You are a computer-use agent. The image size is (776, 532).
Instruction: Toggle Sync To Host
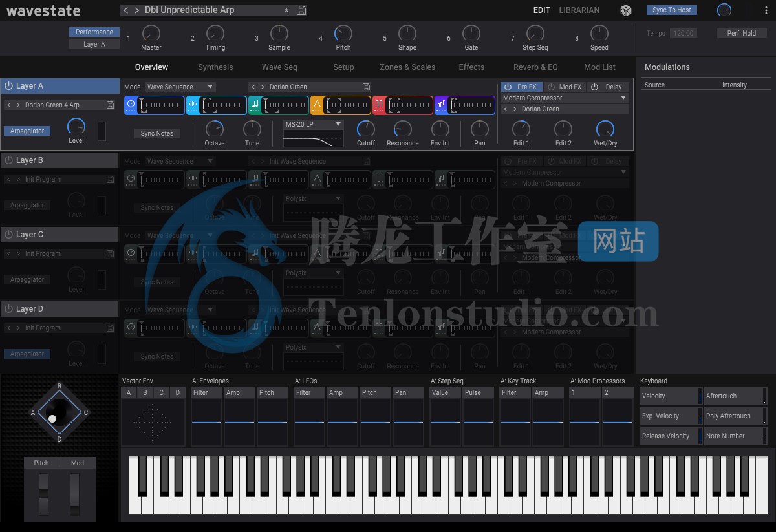[672, 10]
